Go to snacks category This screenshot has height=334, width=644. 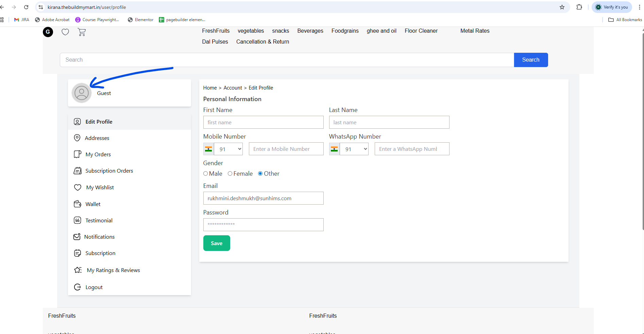[x=281, y=31]
